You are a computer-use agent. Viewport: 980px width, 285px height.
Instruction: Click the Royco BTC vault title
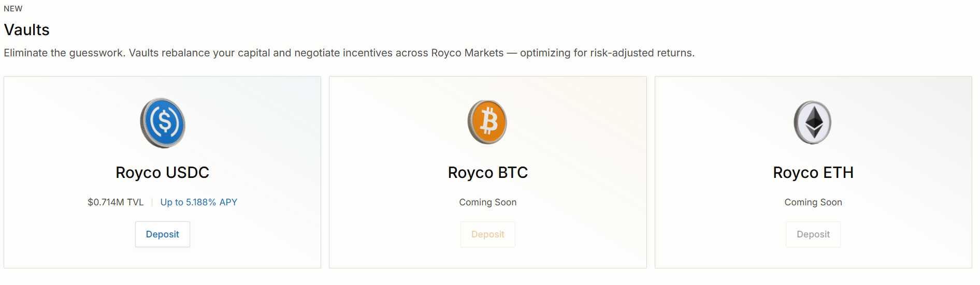click(487, 173)
